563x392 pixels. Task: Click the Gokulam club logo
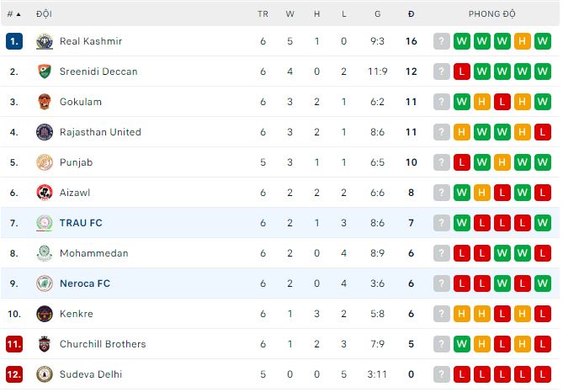tap(45, 102)
